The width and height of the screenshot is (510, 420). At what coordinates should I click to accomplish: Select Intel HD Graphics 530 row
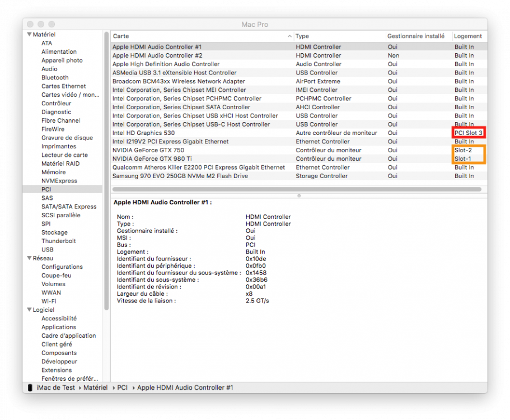tap(299, 133)
